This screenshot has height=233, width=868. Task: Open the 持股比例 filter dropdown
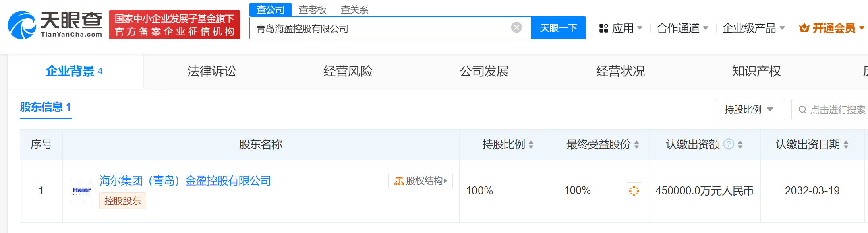[749, 109]
